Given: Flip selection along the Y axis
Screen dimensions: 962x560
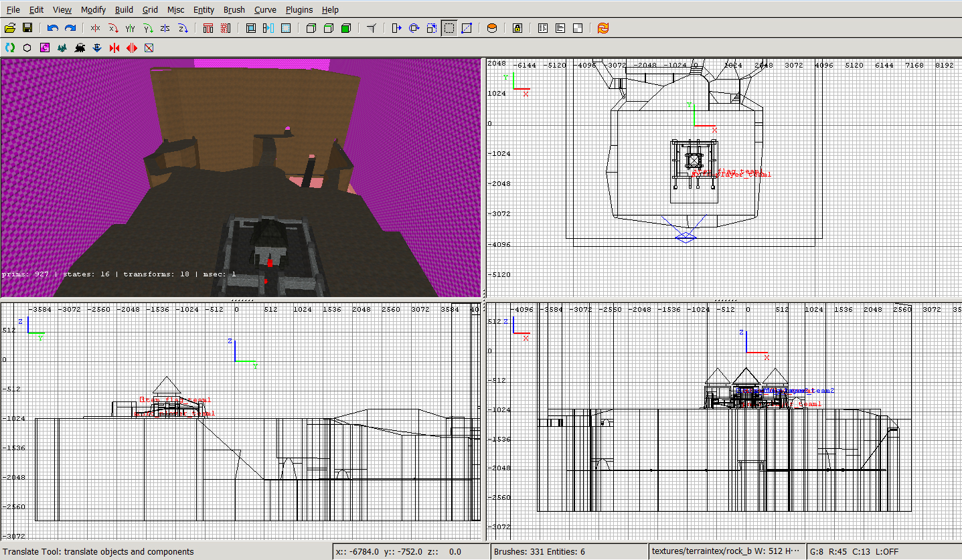Looking at the screenshot, I should coord(130,28).
